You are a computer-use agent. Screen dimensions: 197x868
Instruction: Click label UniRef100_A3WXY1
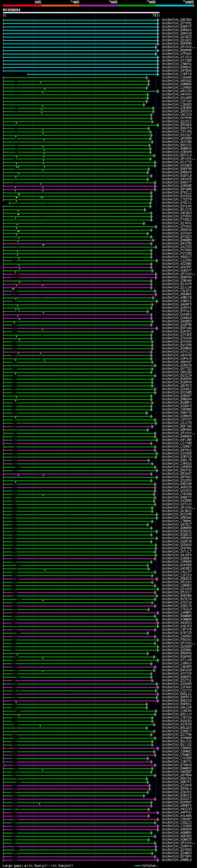click(176, 301)
